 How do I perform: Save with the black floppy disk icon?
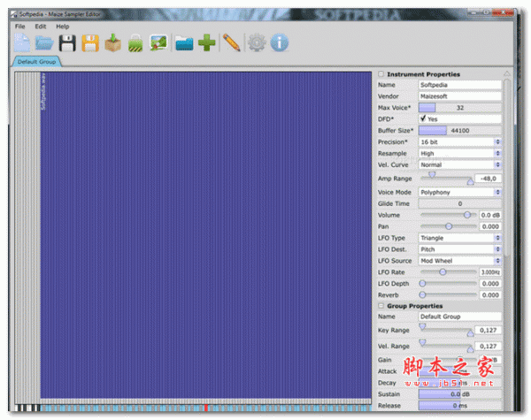pos(67,43)
